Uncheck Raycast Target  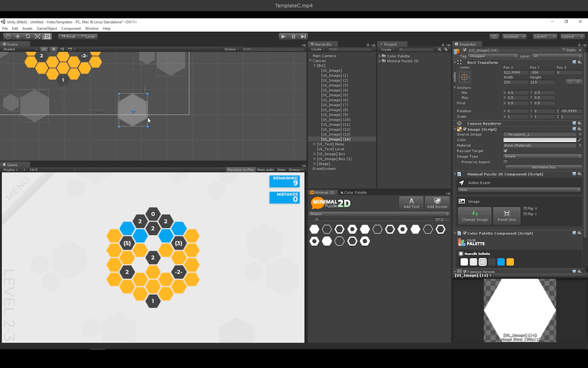click(x=505, y=151)
